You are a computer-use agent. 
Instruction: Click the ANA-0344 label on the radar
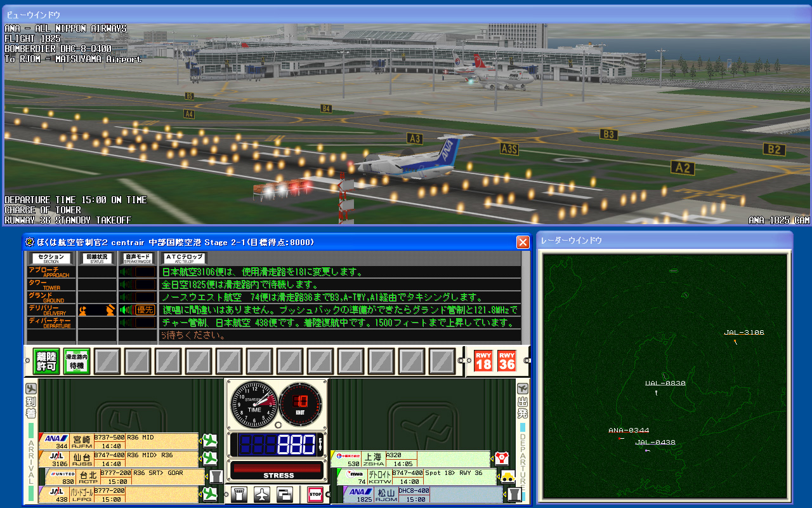(629, 431)
